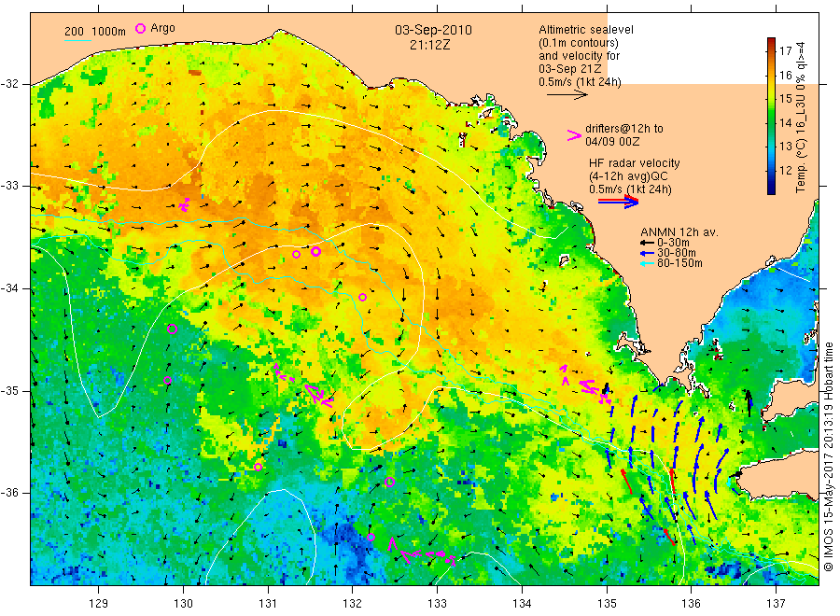Click the magenta Argo circle in the legend

(x=140, y=28)
